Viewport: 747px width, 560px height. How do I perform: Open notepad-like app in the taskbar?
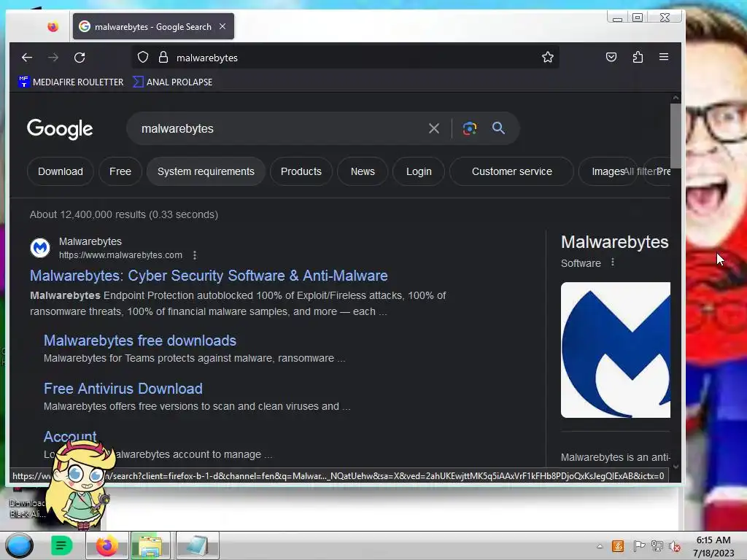click(x=197, y=545)
